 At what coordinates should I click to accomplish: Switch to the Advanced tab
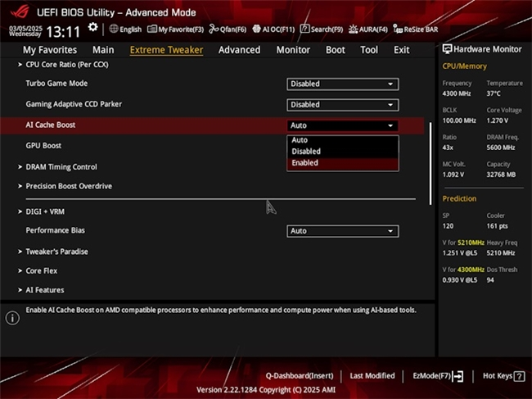coord(239,50)
